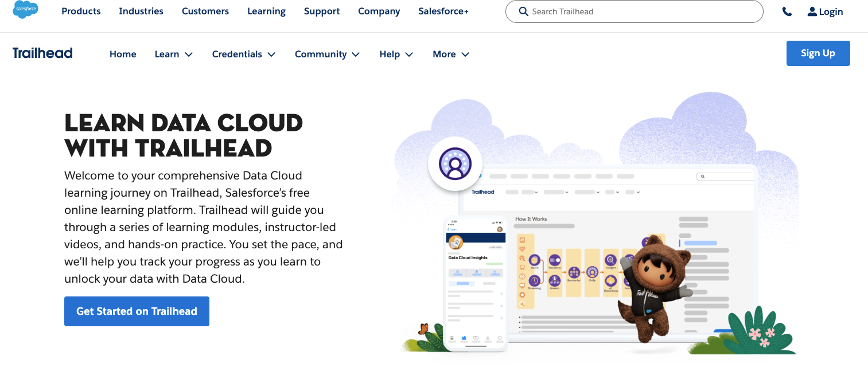Click the phone contact icon
The height and width of the screenshot is (375, 868).
pyautogui.click(x=787, y=11)
